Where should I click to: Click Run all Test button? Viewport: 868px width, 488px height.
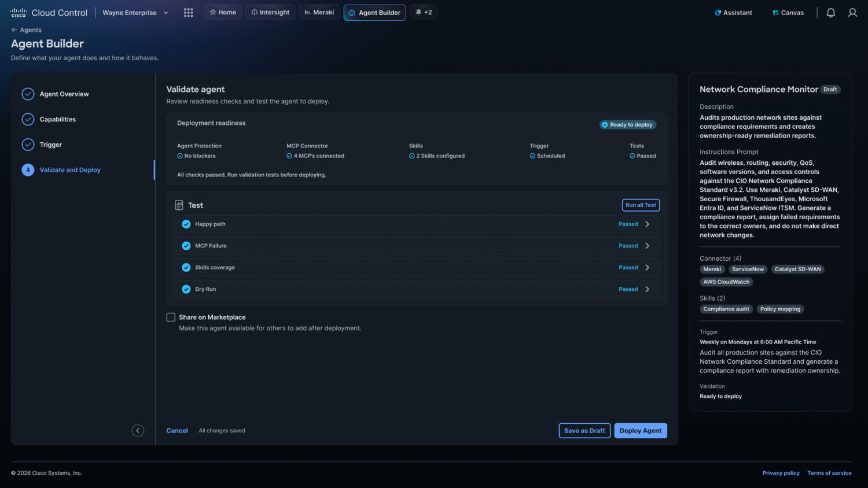pyautogui.click(x=641, y=205)
